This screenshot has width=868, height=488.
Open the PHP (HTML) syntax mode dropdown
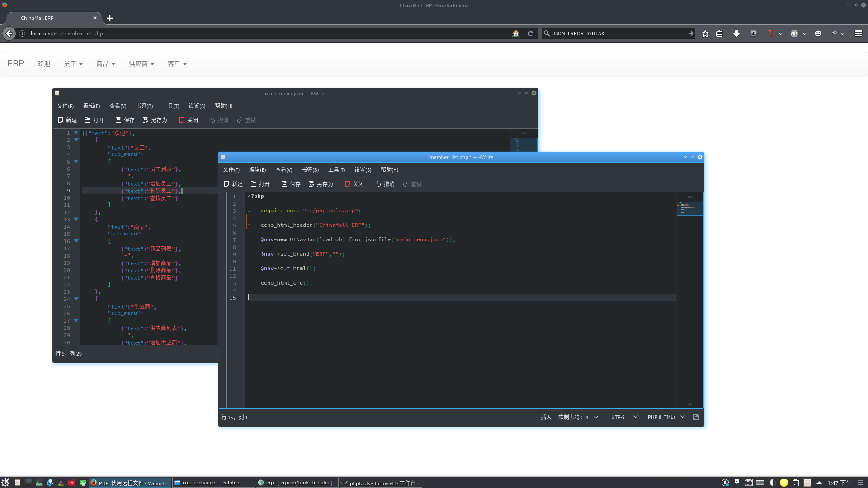[x=666, y=417]
